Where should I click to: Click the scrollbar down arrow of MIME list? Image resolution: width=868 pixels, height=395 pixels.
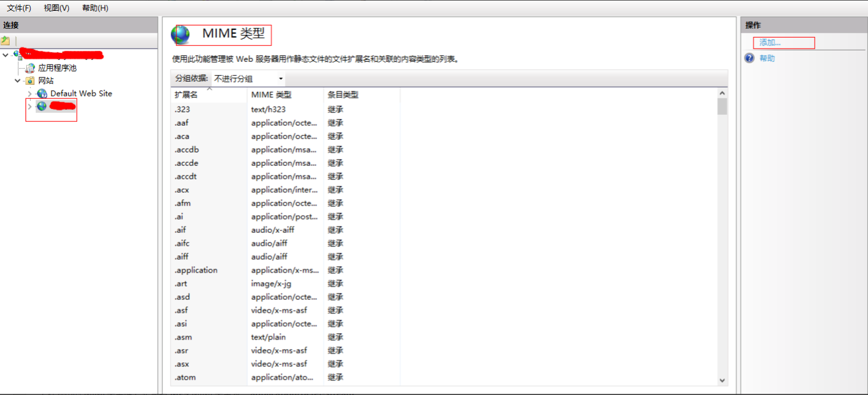pyautogui.click(x=722, y=380)
